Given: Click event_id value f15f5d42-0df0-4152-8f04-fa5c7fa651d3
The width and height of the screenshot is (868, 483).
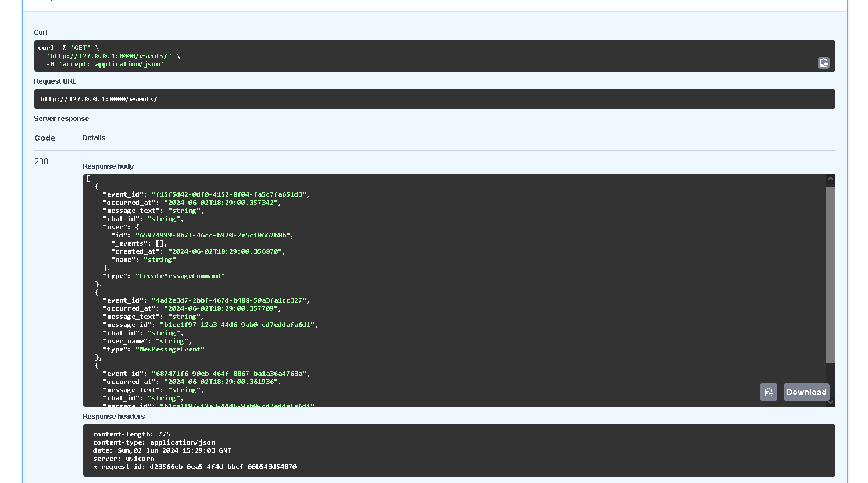Looking at the screenshot, I should coord(229,194).
